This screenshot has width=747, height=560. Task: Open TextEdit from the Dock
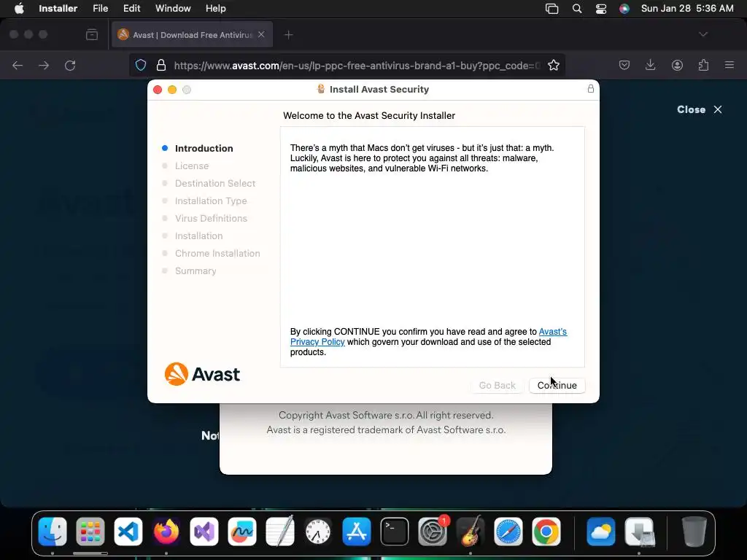click(x=280, y=531)
